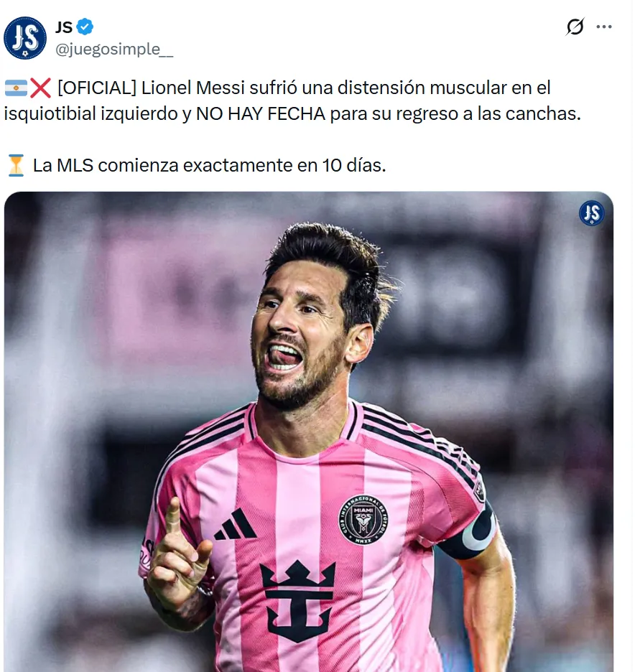
Task: Click the word [OFICIAL] in the post
Action: point(97,88)
